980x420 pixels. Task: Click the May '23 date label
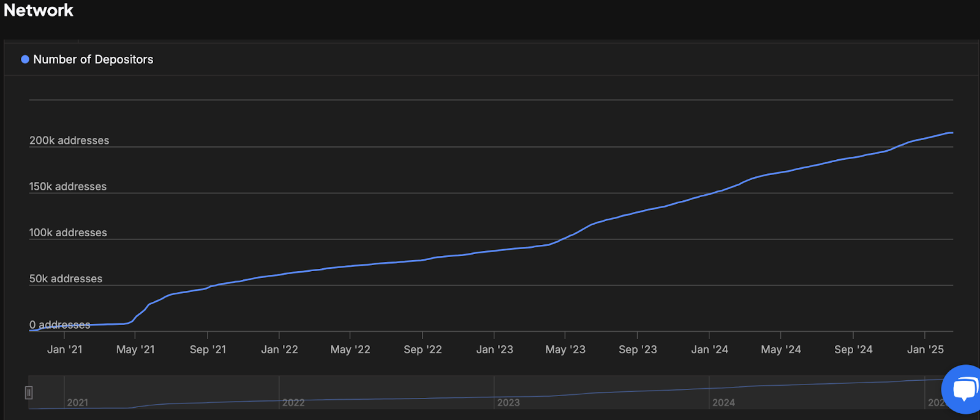click(565, 350)
